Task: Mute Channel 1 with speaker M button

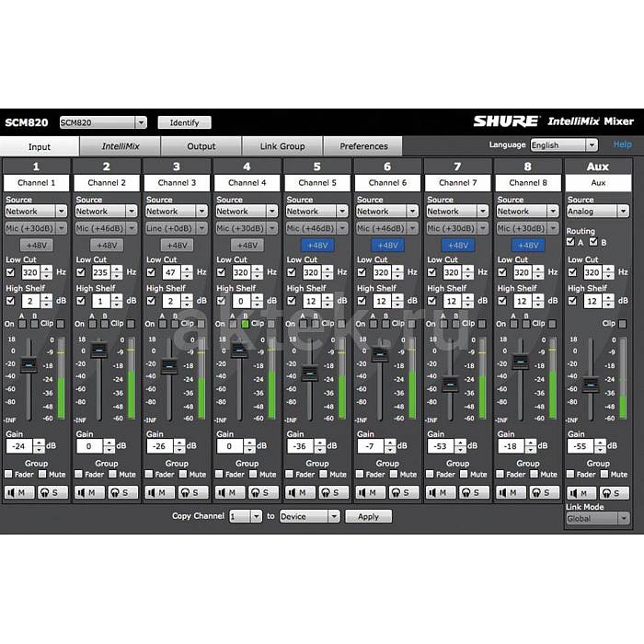Action: tap(19, 492)
